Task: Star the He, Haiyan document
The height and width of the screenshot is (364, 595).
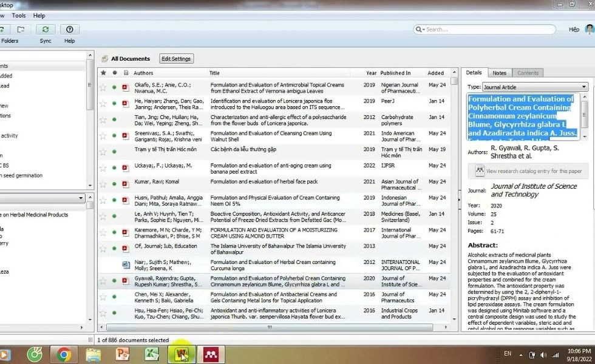Action: [x=103, y=104]
